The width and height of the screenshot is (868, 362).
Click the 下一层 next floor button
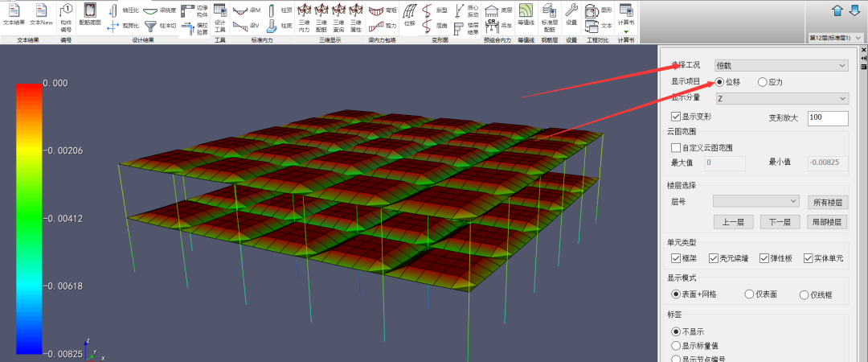click(780, 222)
